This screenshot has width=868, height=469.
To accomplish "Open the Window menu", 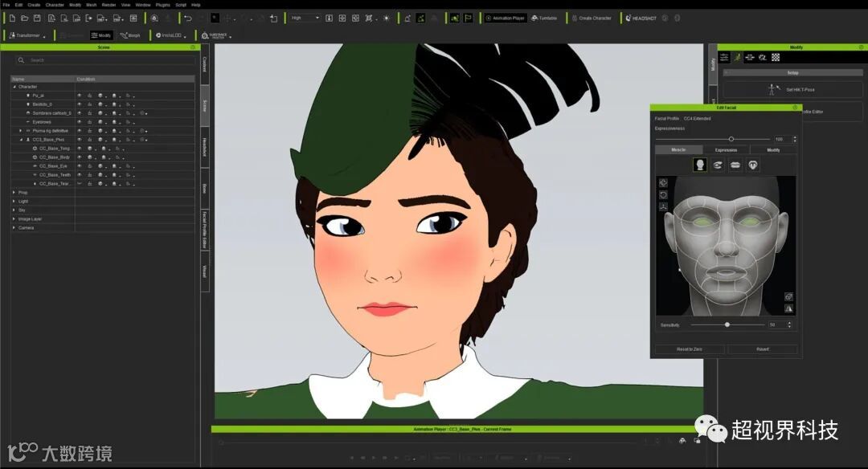I will tap(143, 5).
